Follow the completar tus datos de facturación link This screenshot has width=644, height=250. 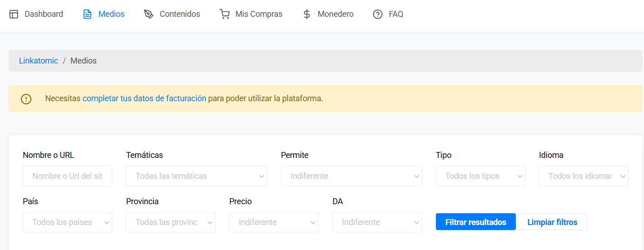(144, 98)
